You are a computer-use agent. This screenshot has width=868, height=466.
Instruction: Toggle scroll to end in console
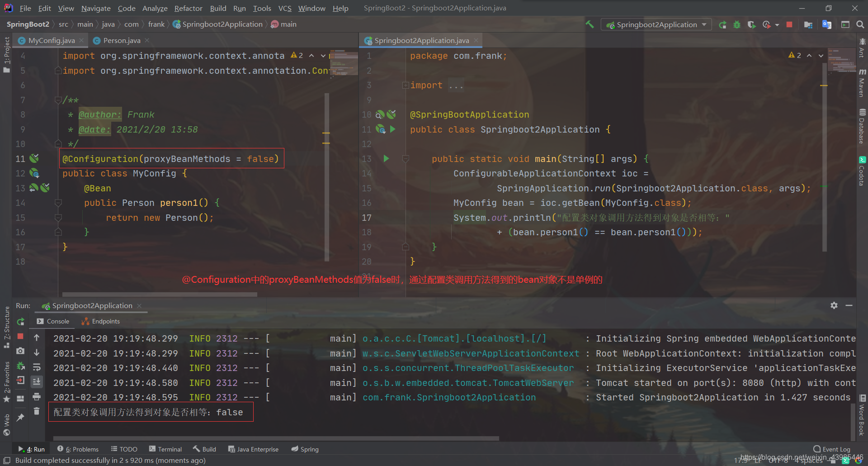click(37, 382)
